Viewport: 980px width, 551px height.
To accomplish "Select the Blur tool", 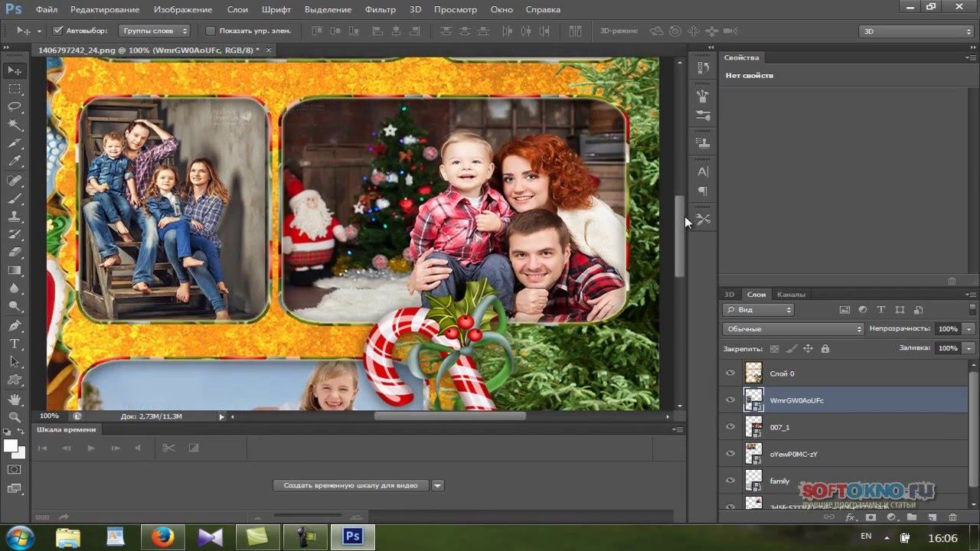I will pos(15,289).
